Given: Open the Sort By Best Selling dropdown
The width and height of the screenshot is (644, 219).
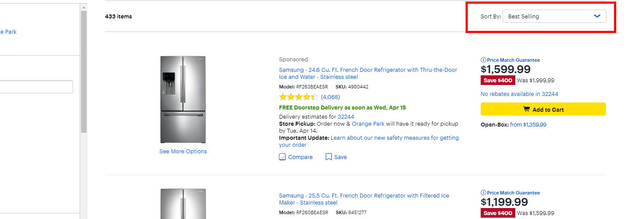Looking at the screenshot, I should click(554, 16).
